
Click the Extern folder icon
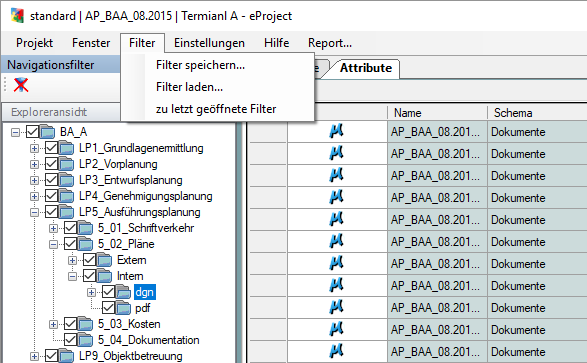click(105, 260)
